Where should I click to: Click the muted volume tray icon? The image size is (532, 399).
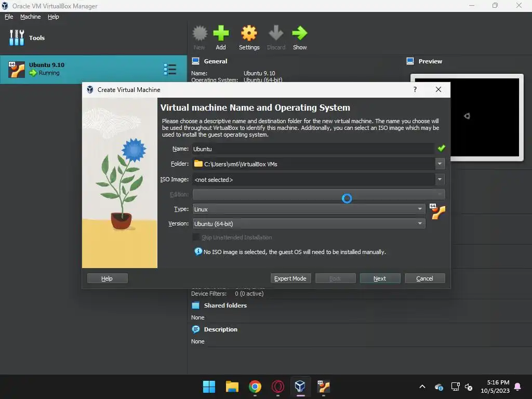tap(469, 387)
